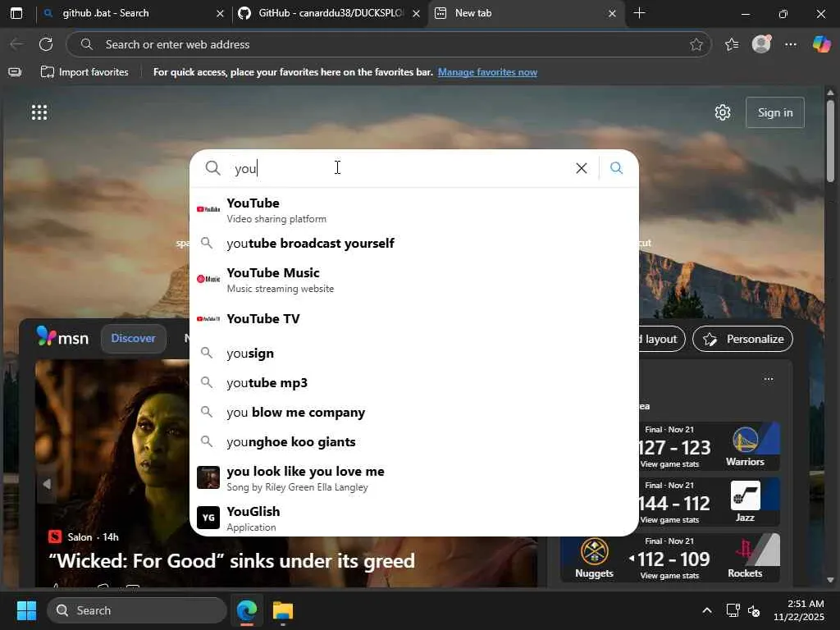This screenshot has width=840, height=630.
Task: Open the browser profile avatar
Action: click(761, 44)
